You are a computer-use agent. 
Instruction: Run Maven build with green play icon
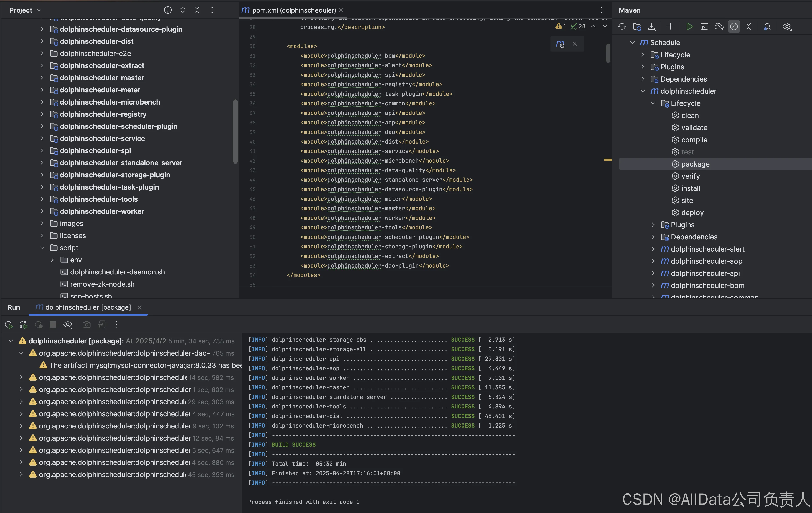click(x=690, y=27)
